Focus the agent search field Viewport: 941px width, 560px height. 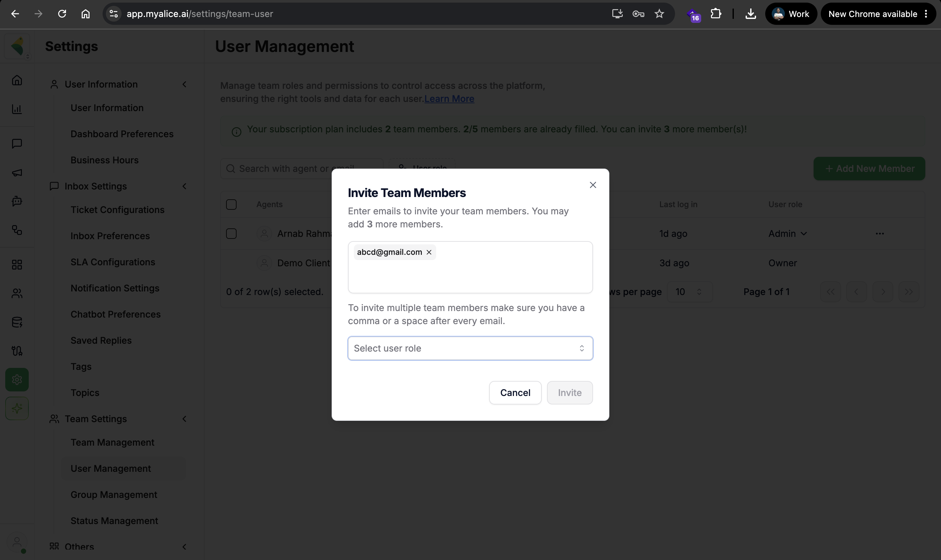[x=302, y=168]
